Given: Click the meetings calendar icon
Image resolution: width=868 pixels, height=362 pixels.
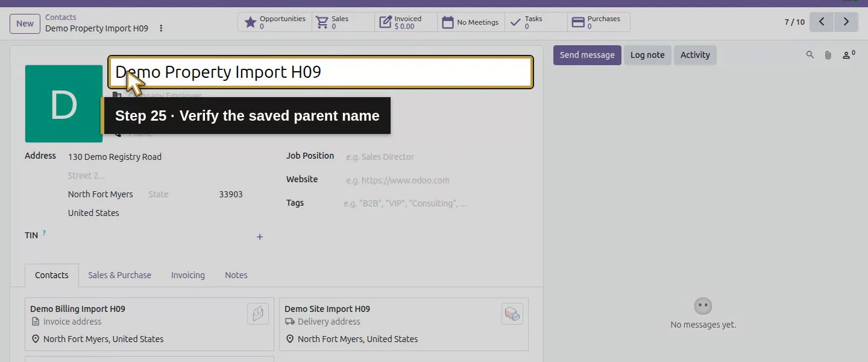Looking at the screenshot, I should [448, 22].
